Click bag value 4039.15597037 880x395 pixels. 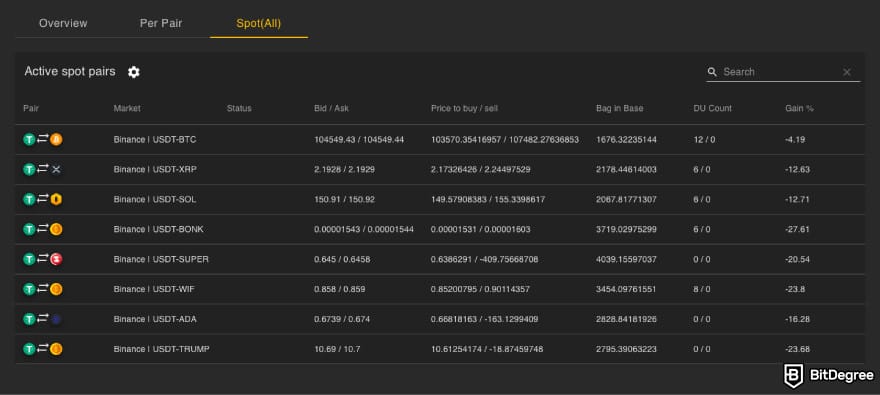pos(626,259)
